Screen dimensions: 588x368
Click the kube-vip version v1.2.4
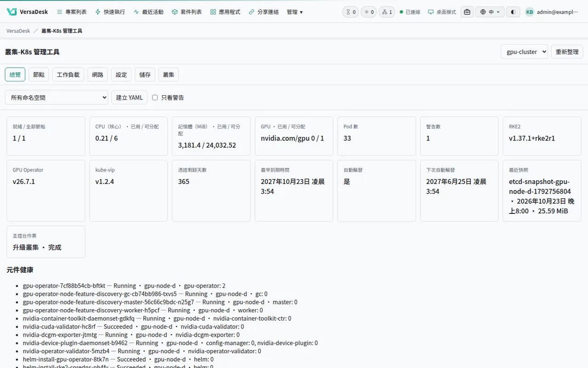pyautogui.click(x=105, y=182)
